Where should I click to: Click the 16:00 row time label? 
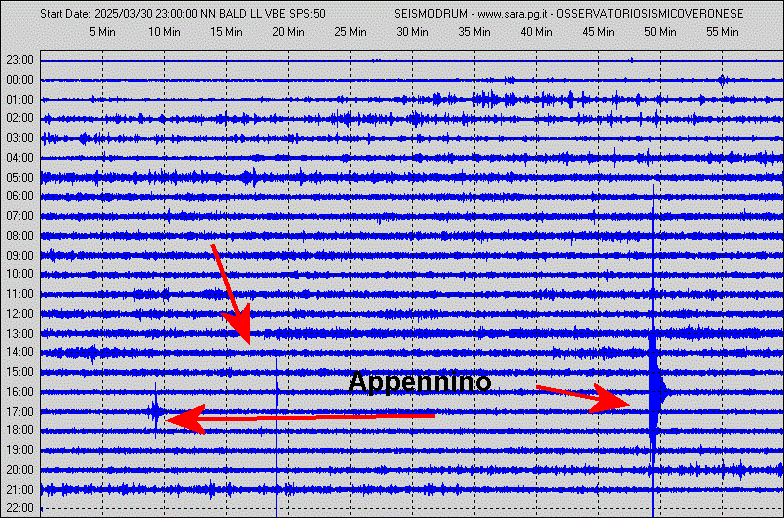[20, 392]
